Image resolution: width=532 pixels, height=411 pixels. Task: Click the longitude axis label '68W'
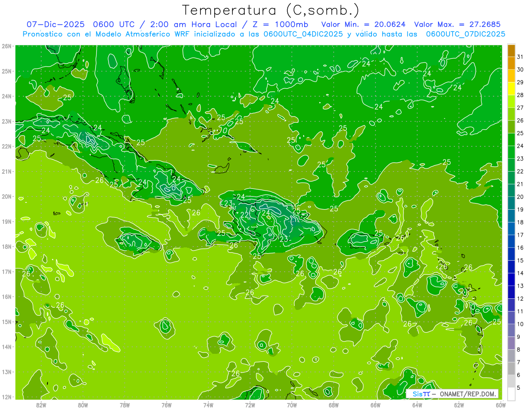[x=333, y=405]
